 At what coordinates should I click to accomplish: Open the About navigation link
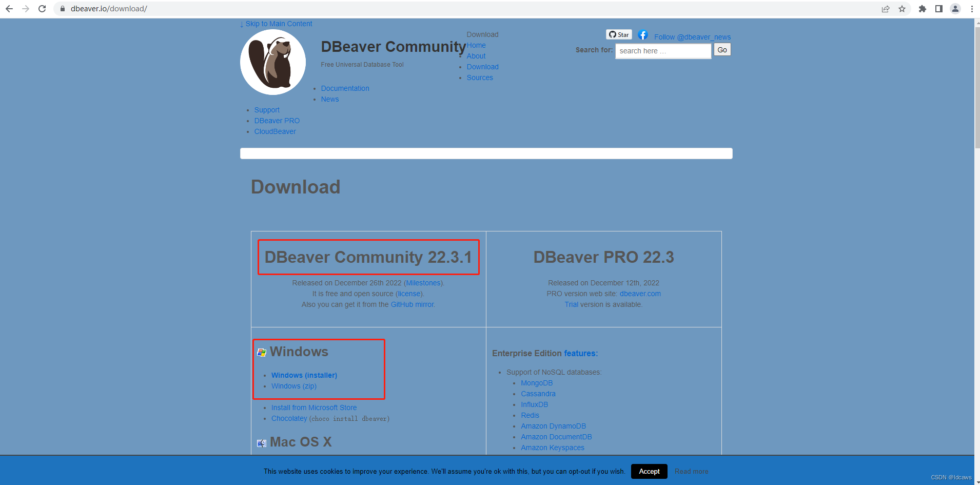[476, 56]
